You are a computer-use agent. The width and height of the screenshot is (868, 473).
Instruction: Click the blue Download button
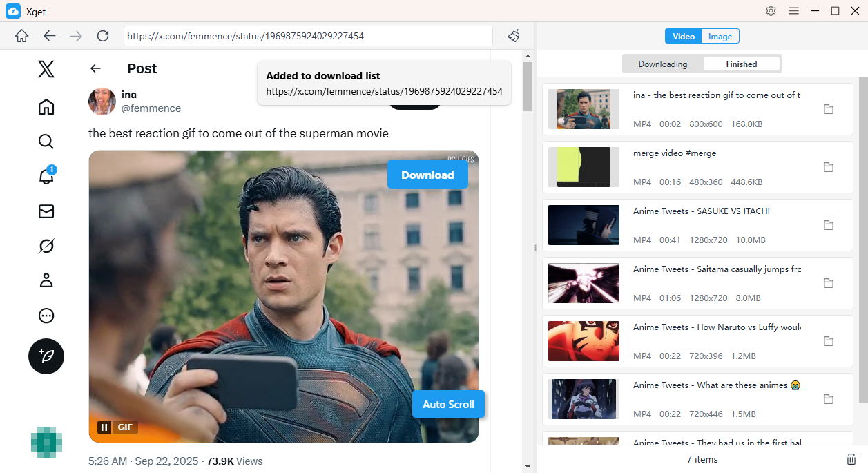tap(427, 175)
